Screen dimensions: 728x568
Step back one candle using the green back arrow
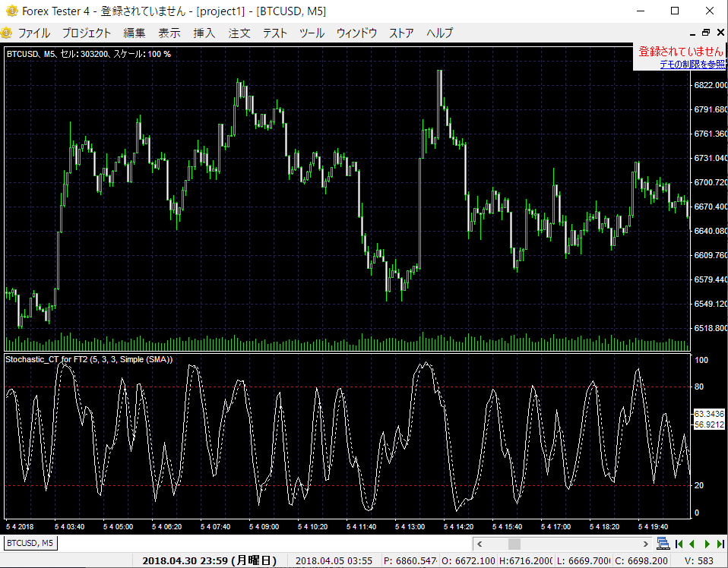692,544
